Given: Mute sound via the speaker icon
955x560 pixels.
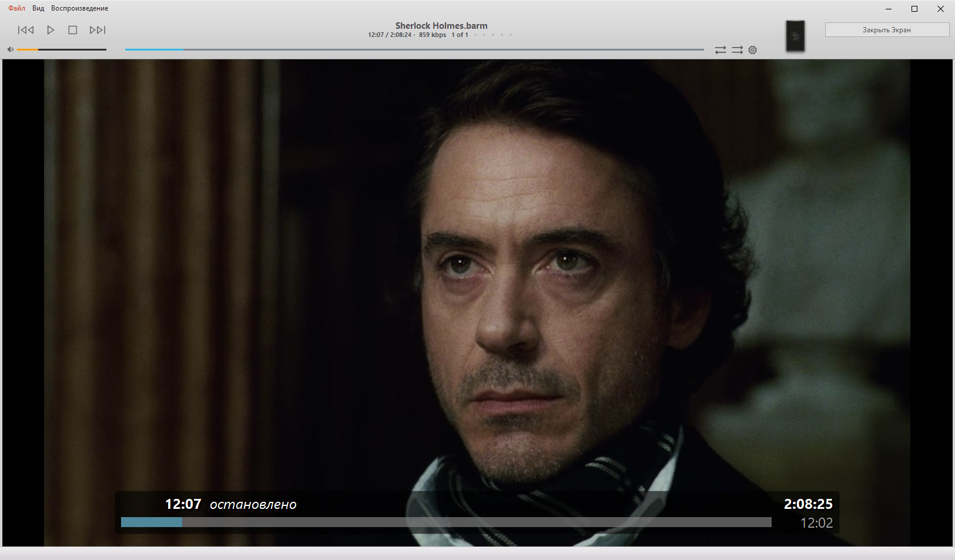Looking at the screenshot, I should tap(10, 49).
